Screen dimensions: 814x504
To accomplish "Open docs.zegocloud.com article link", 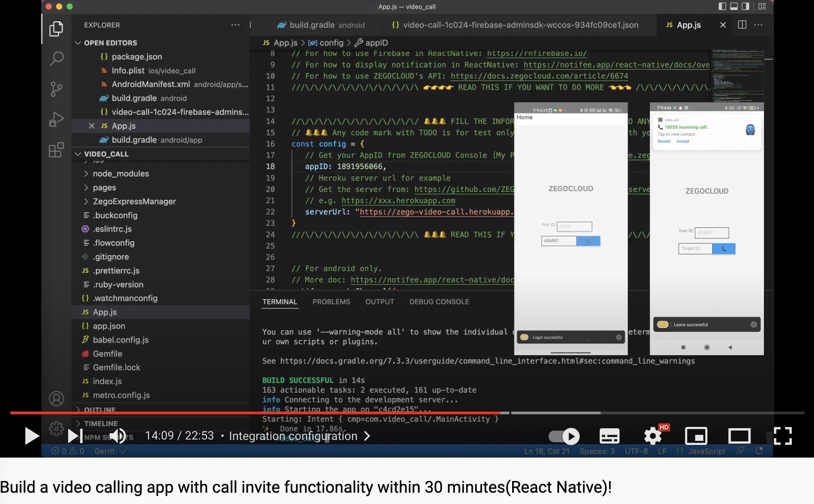I will pos(539,76).
